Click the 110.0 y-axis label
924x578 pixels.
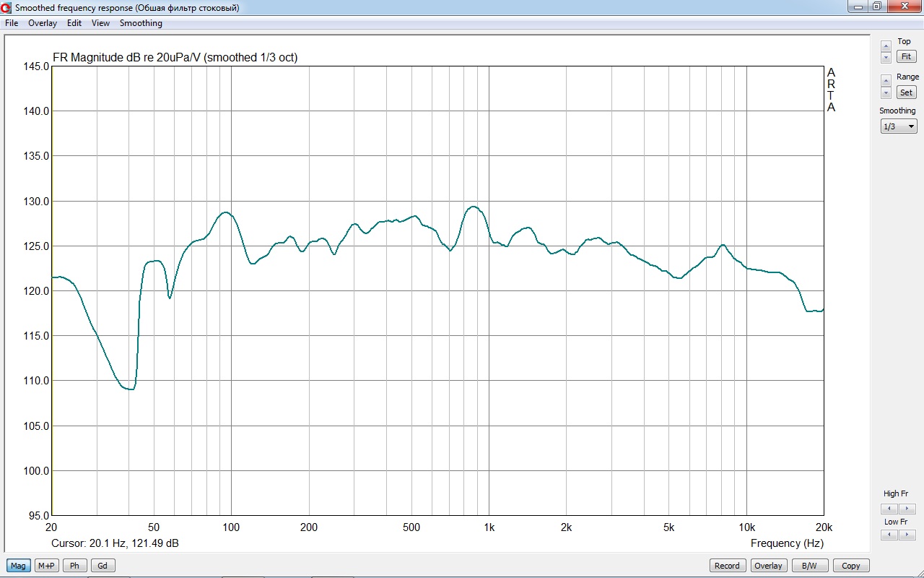click(x=36, y=381)
